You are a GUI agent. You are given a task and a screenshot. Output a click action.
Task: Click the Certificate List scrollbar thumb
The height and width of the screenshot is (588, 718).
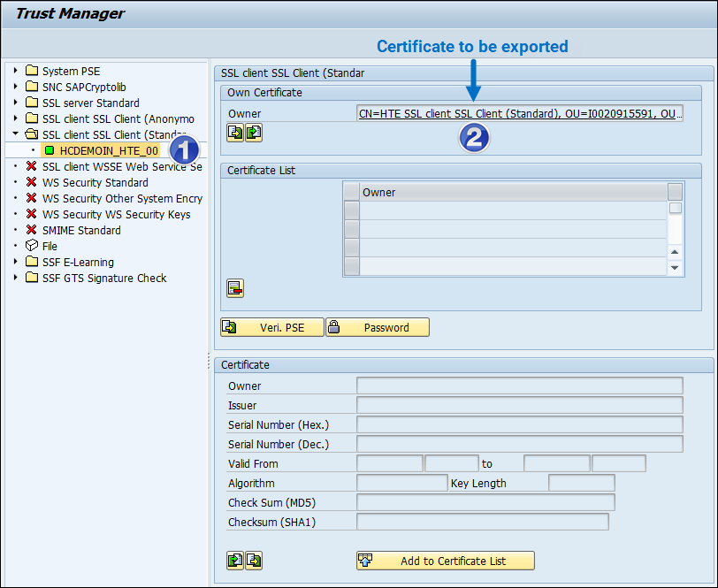click(675, 209)
